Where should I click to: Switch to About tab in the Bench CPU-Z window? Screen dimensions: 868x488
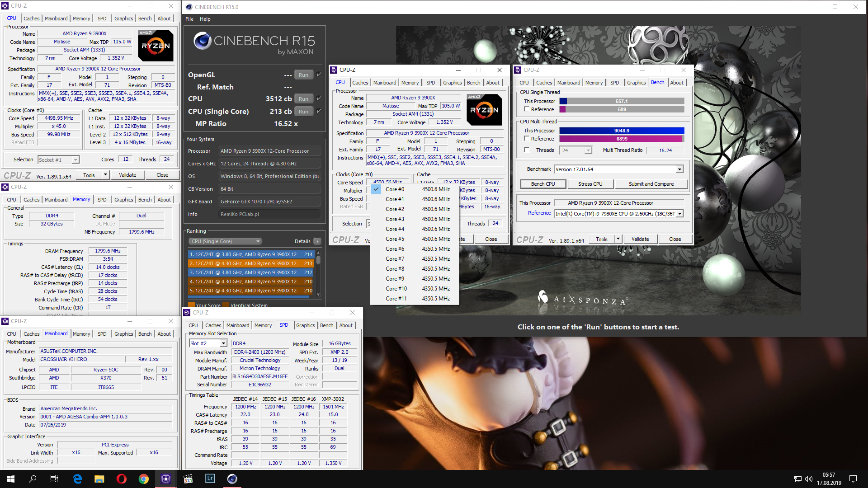click(x=677, y=83)
